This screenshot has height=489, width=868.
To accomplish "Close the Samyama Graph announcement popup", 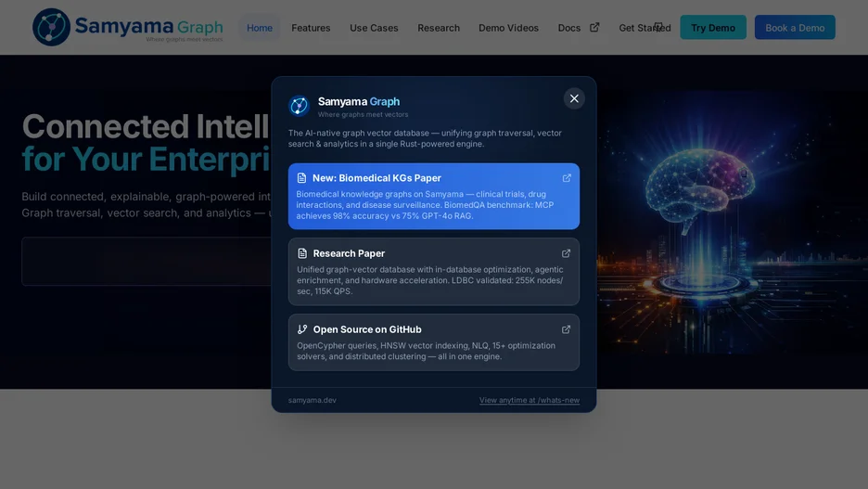I will tap(574, 98).
